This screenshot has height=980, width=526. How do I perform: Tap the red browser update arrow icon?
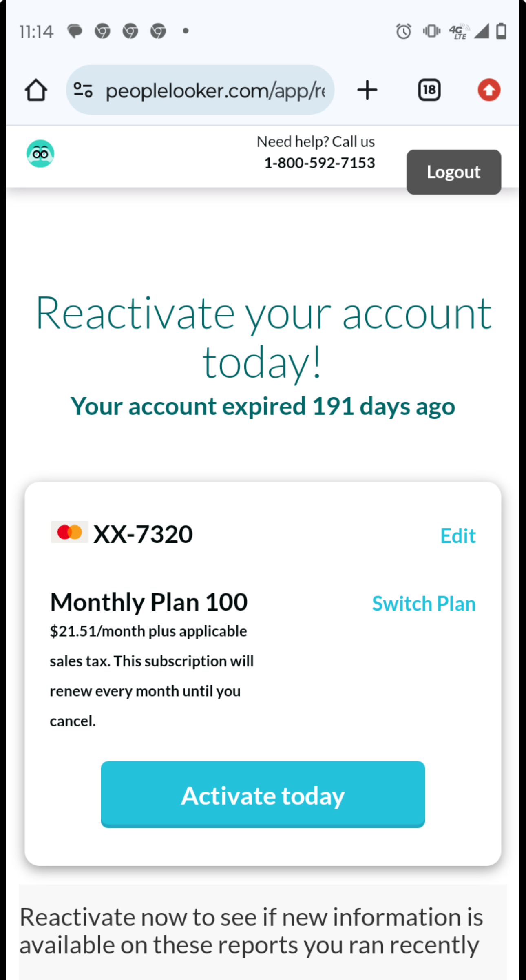click(489, 90)
